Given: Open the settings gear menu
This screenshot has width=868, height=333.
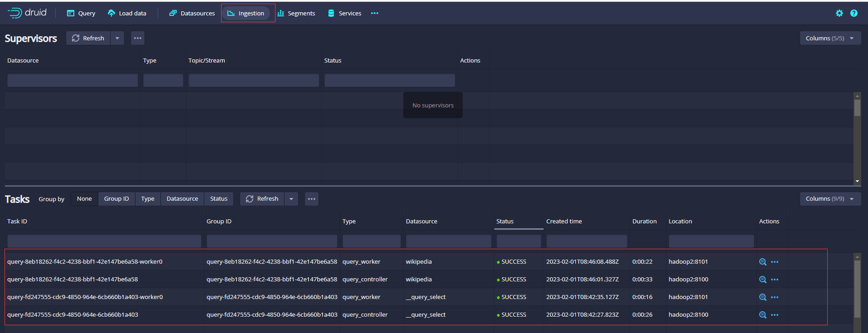Looking at the screenshot, I should 839,13.
